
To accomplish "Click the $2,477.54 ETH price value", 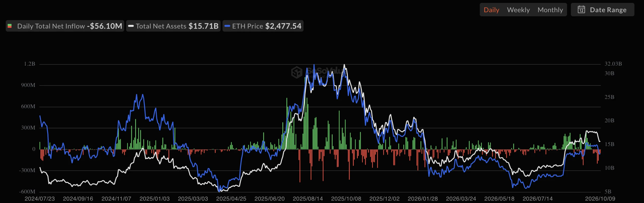I will pos(283,26).
